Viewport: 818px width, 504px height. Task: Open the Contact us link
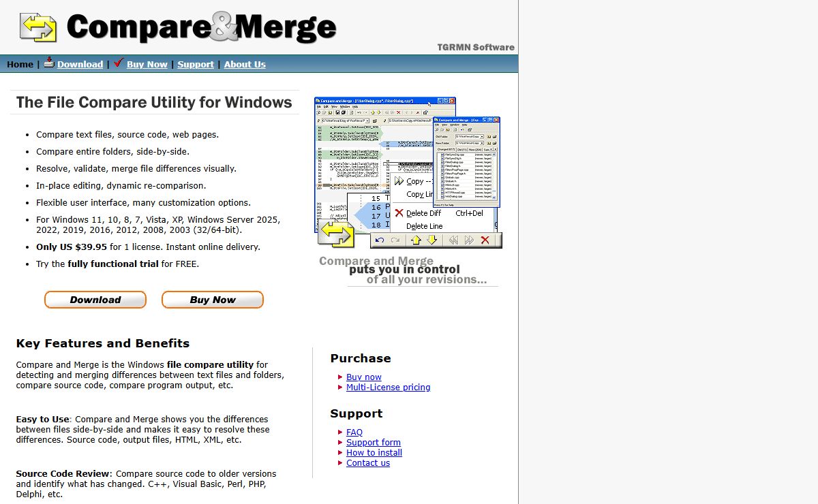[368, 462]
